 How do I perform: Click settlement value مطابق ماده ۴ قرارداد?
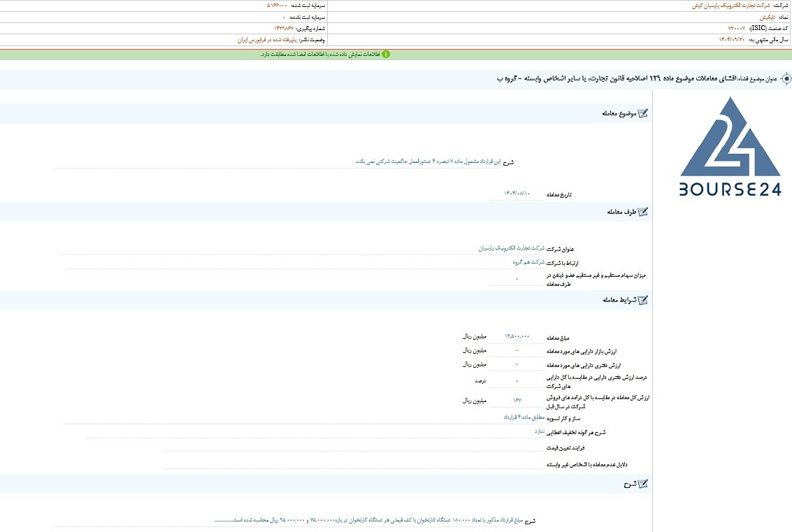pyautogui.click(x=524, y=417)
